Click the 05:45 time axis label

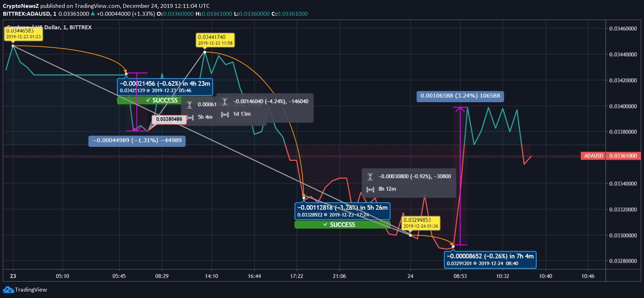click(119, 276)
